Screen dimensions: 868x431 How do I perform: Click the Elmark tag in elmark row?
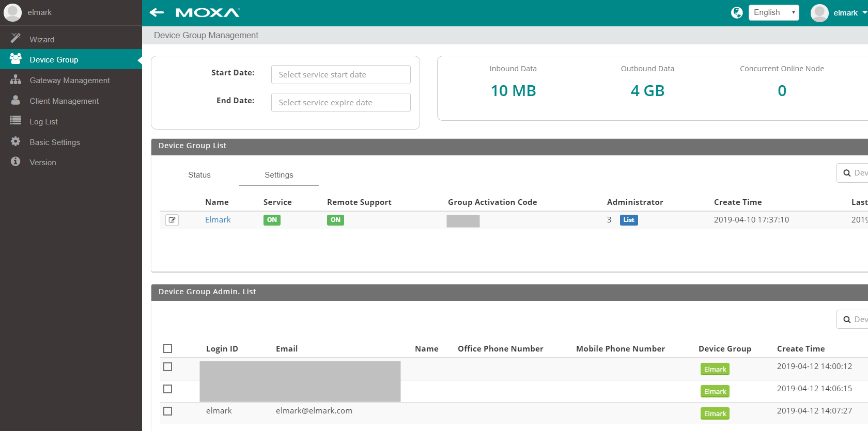(715, 413)
